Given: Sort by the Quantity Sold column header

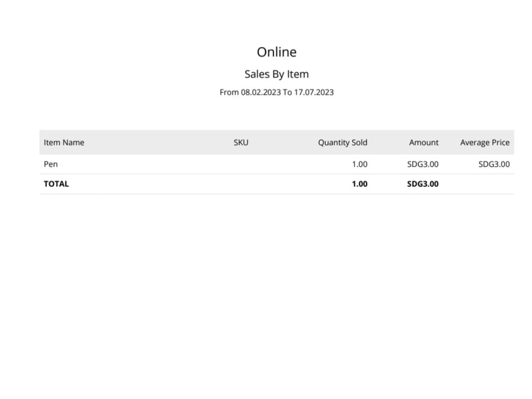Looking at the screenshot, I should [x=343, y=143].
